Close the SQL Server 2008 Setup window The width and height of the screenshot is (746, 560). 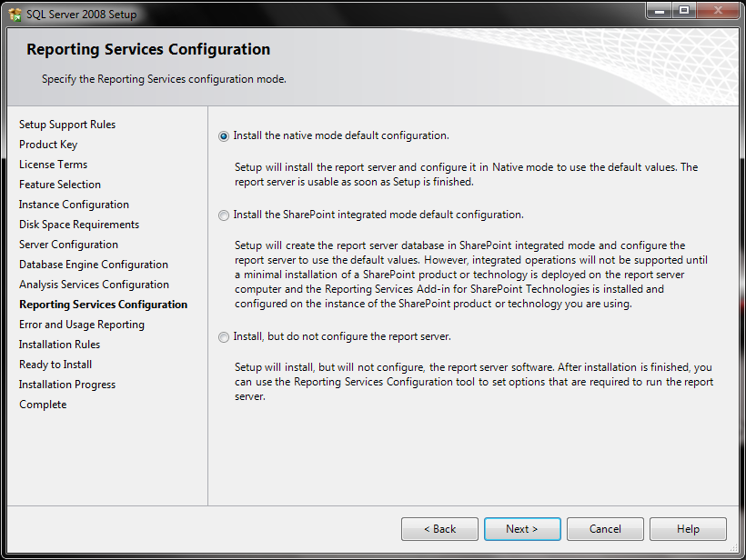718,11
